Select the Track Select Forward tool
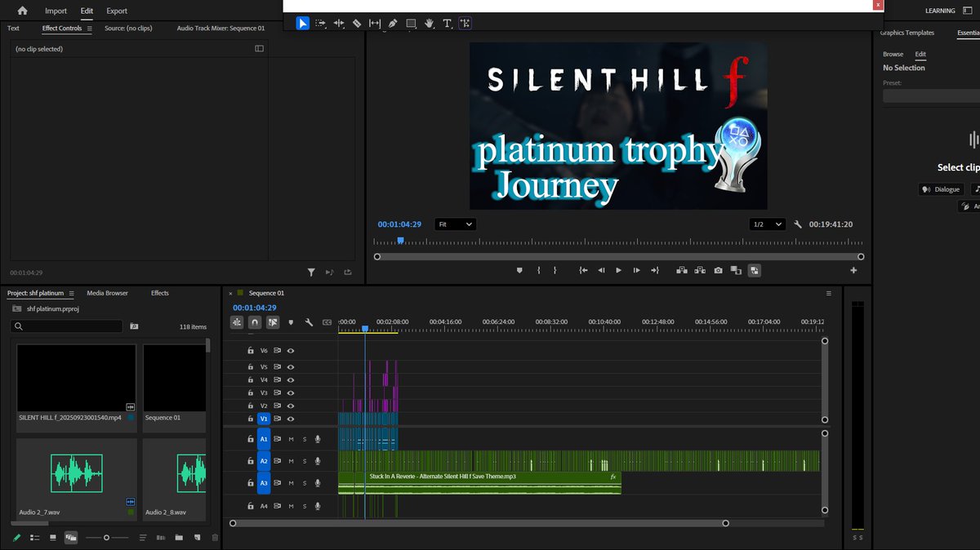Viewport: 980px width, 550px height. 321,24
